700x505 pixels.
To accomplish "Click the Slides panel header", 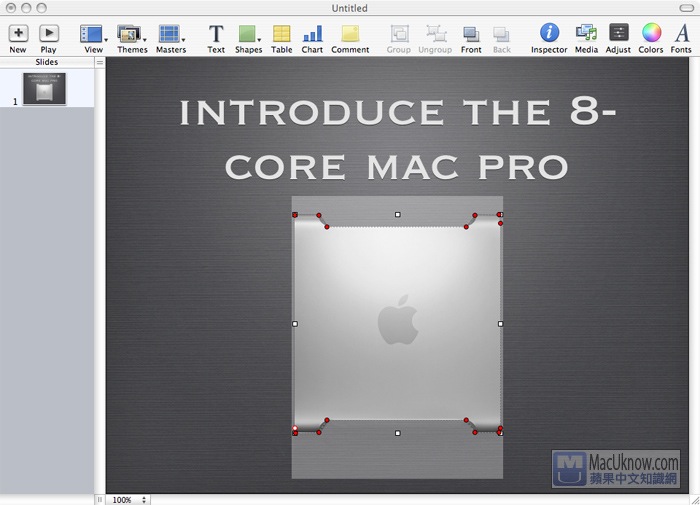I will click(x=47, y=62).
